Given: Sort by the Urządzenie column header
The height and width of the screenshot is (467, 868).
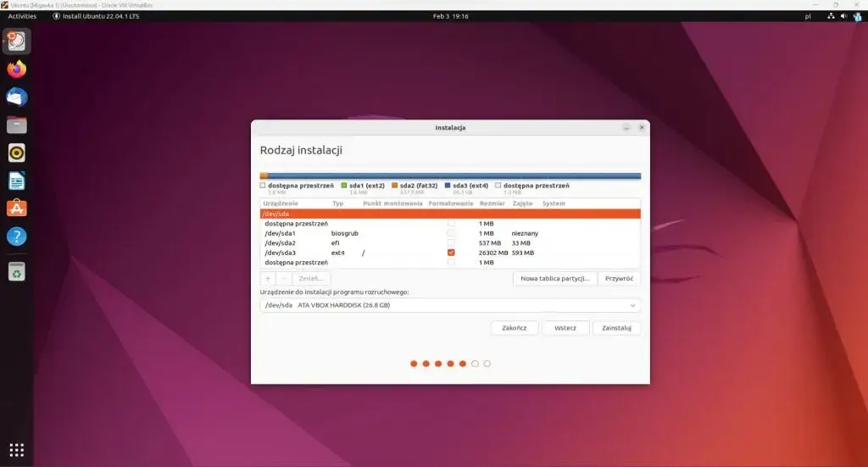Looking at the screenshot, I should 281,203.
